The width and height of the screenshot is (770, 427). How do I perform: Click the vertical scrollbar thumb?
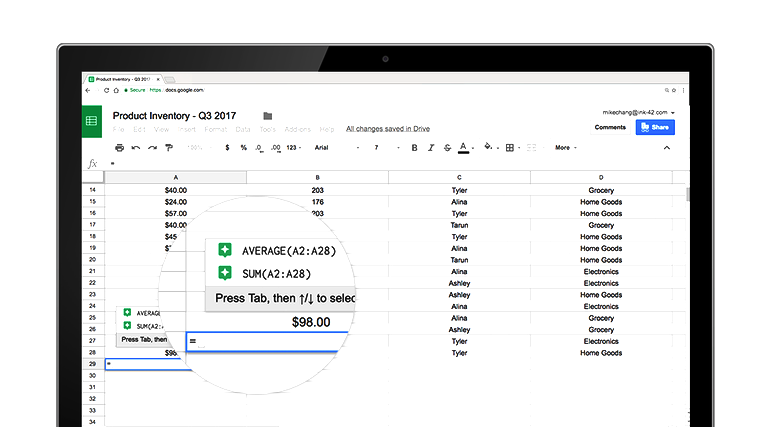(688, 194)
